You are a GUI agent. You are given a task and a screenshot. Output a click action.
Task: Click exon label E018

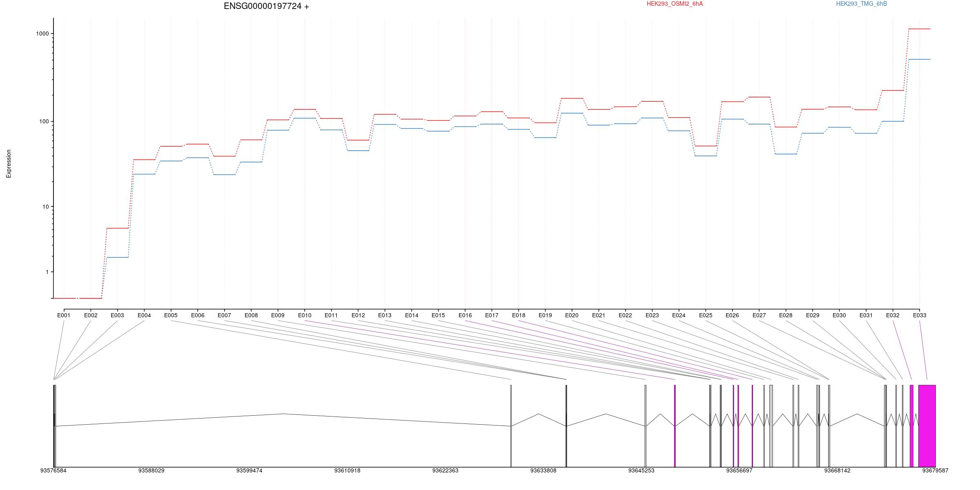pyautogui.click(x=519, y=315)
